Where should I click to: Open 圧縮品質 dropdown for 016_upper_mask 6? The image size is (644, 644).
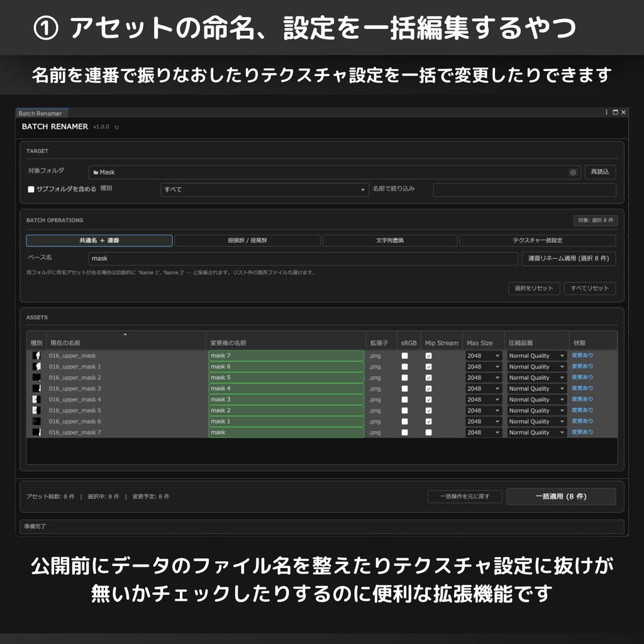coord(537,421)
